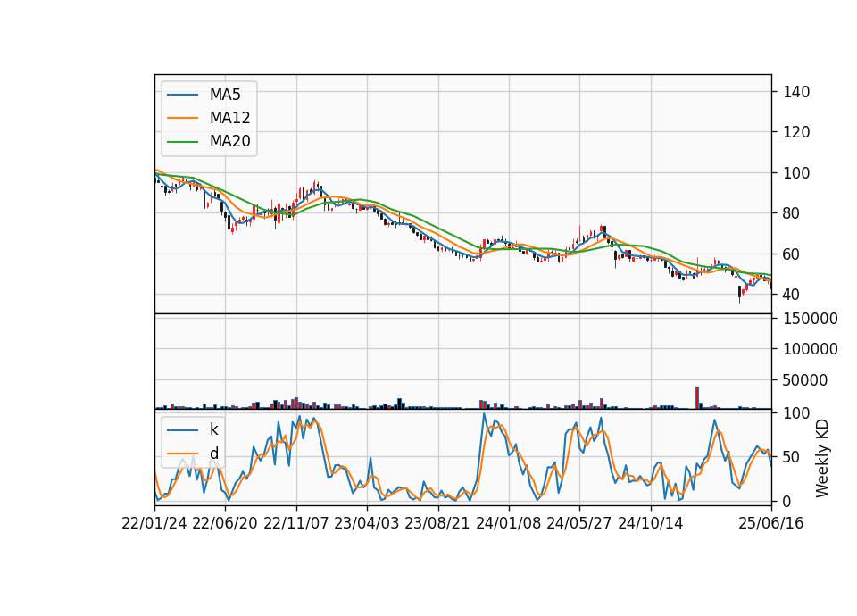Click the tallest volume bar spike

click(x=697, y=397)
